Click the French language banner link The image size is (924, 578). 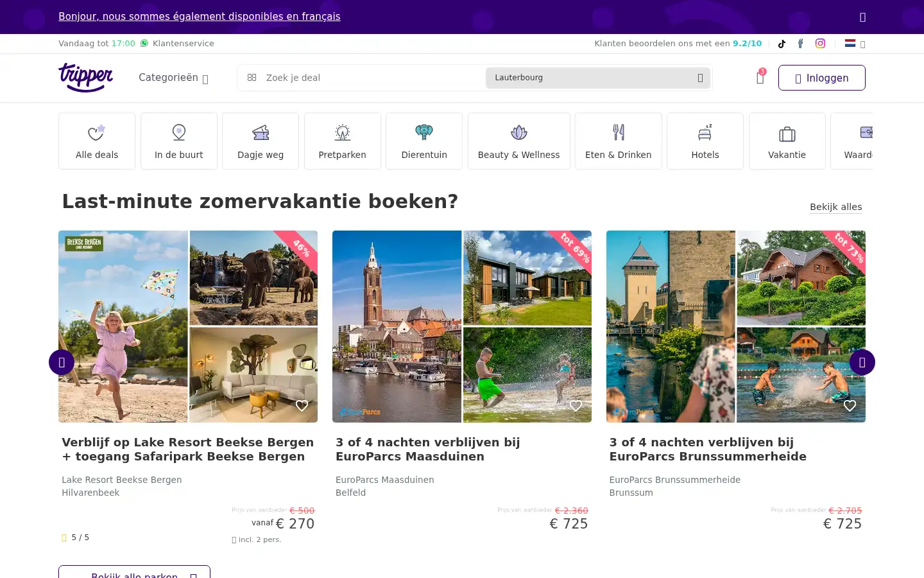200,17
